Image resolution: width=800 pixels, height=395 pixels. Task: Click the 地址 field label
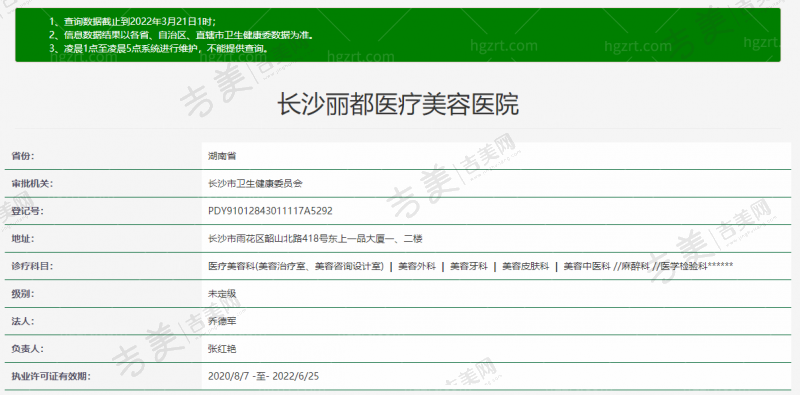coord(23,238)
